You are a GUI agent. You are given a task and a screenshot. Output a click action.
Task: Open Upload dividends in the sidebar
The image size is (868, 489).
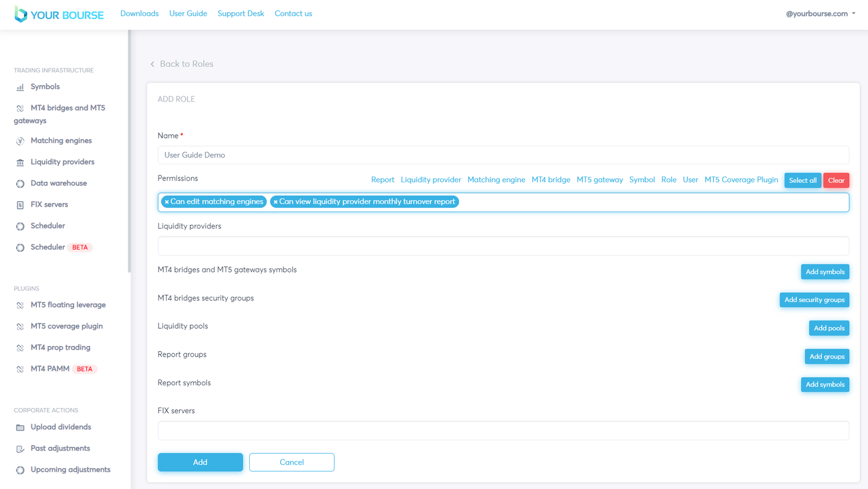pos(60,427)
